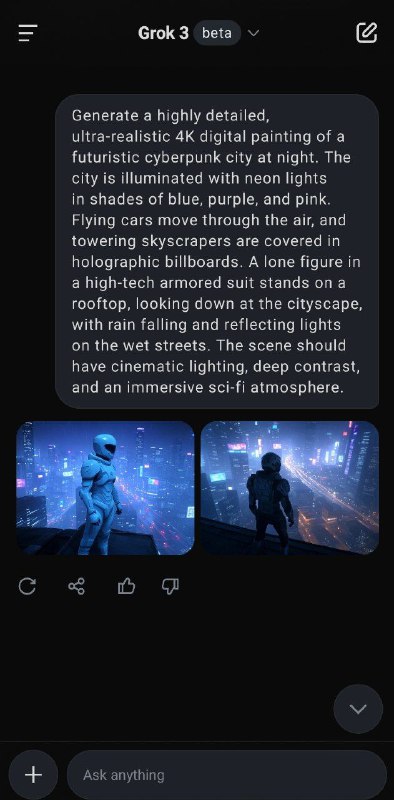Tap the helmet of the blue figure

[105, 448]
